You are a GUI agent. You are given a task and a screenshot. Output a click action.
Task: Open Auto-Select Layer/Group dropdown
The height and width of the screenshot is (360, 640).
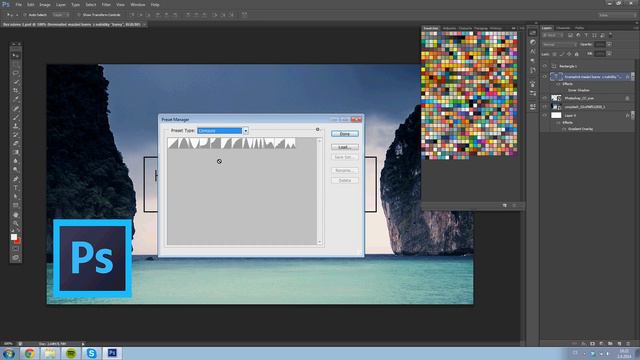60,15
